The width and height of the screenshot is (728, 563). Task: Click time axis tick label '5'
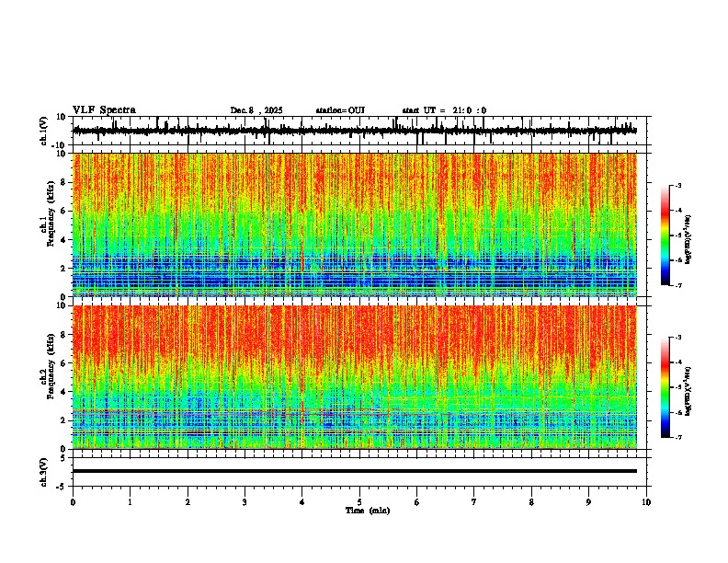point(359,502)
